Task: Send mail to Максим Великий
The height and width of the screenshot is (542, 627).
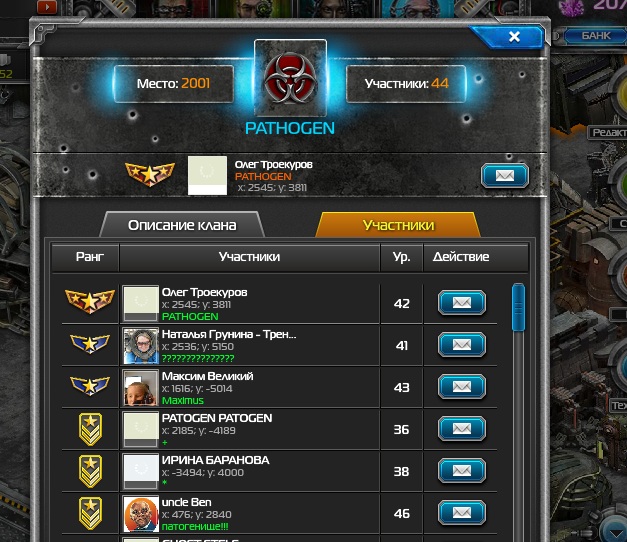Action: click(462, 387)
